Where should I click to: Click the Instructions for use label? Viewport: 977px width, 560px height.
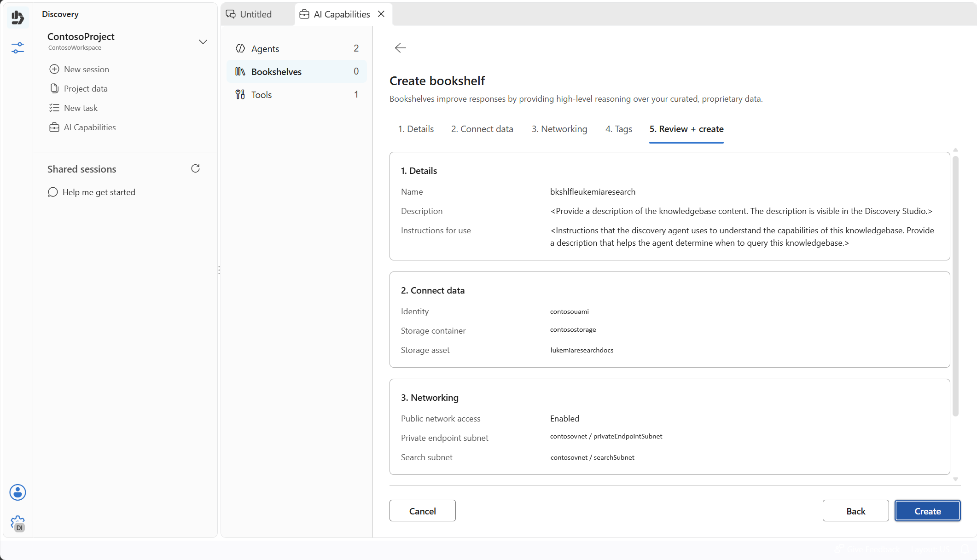pos(436,230)
